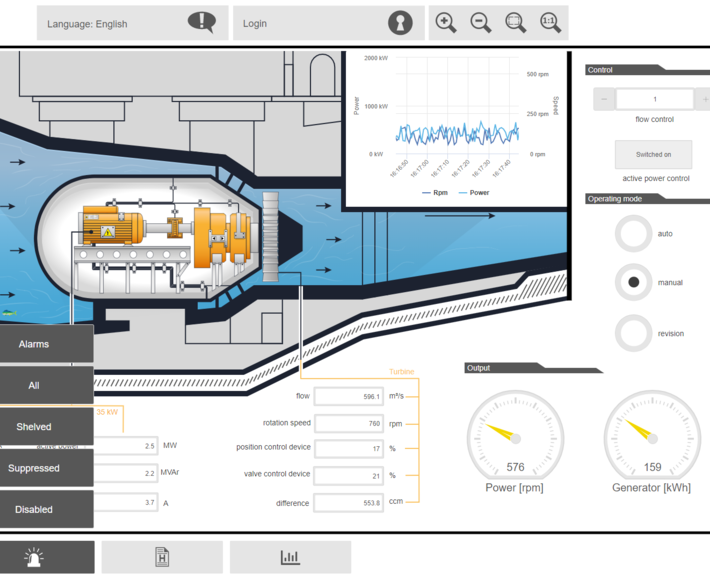Image resolution: width=710 pixels, height=580 pixels.
Task: Open the historical report document icon
Action: pos(162,557)
